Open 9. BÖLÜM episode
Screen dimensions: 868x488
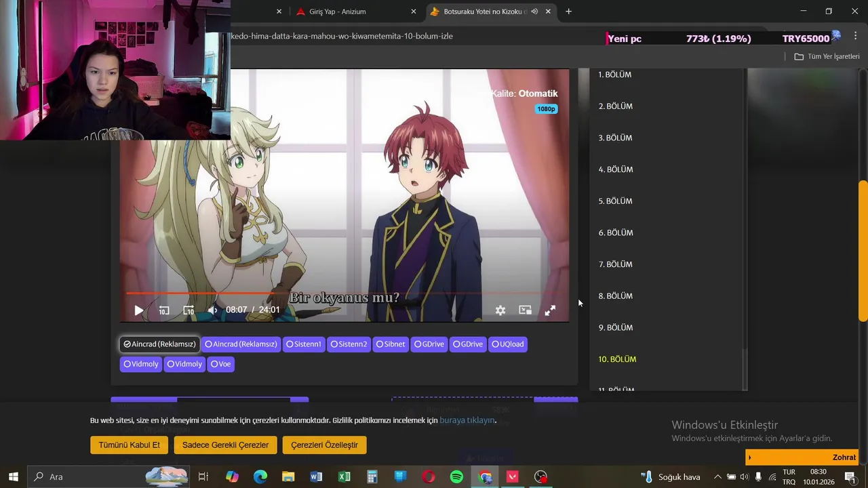pos(616,327)
